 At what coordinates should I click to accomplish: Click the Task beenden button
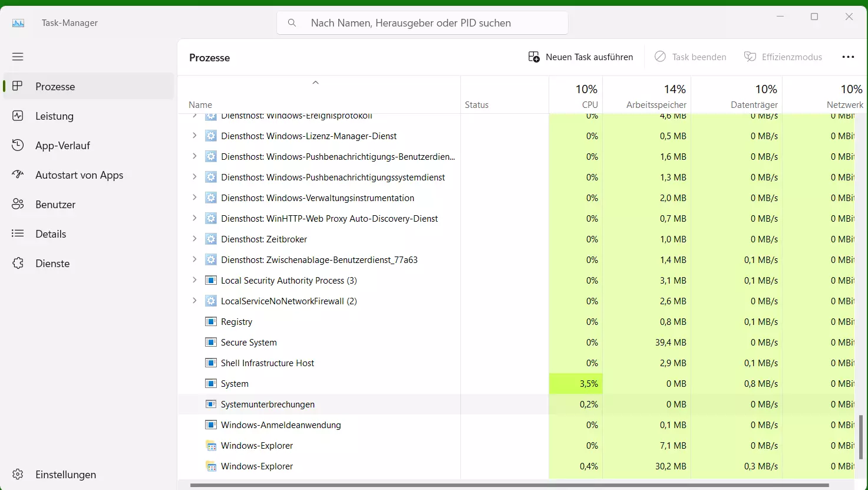coord(691,57)
